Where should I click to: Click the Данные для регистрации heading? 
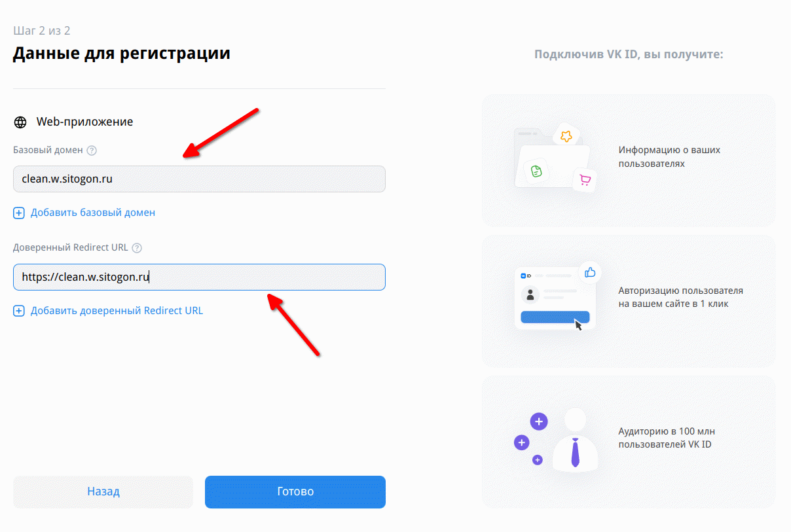click(122, 53)
